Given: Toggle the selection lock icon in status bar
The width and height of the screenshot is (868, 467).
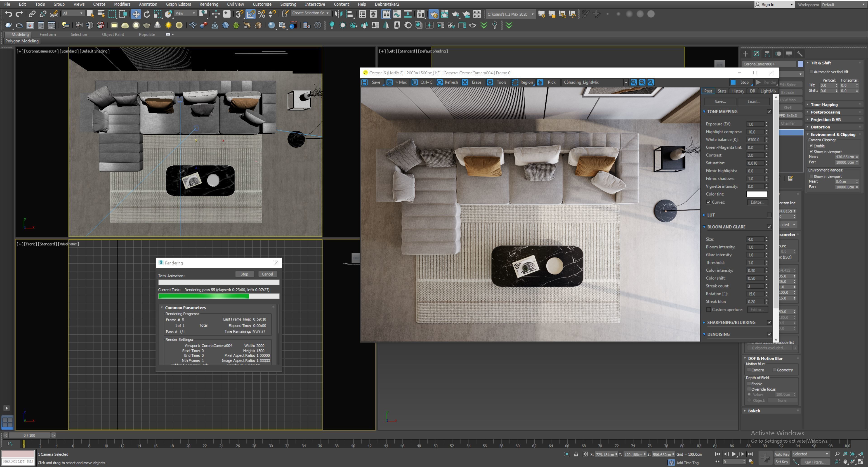Looking at the screenshot, I should [x=576, y=454].
